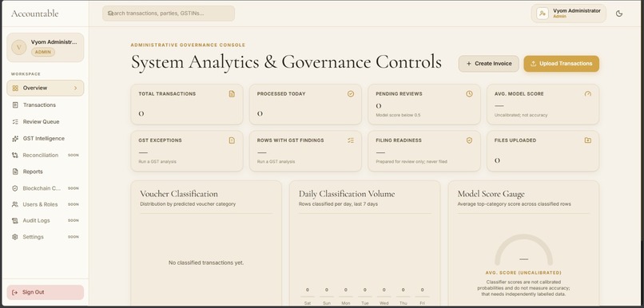Select Audit Logs sidebar label
The image size is (644, 308).
click(x=37, y=221)
